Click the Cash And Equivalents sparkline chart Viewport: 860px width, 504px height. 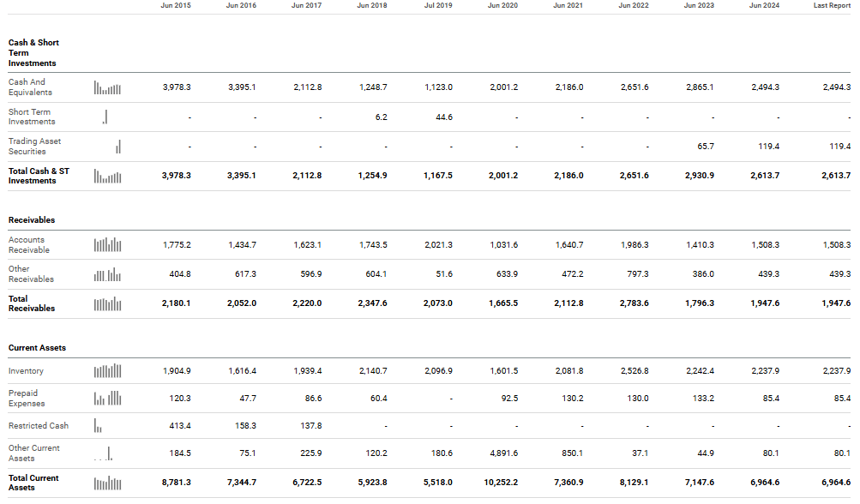pyautogui.click(x=107, y=87)
